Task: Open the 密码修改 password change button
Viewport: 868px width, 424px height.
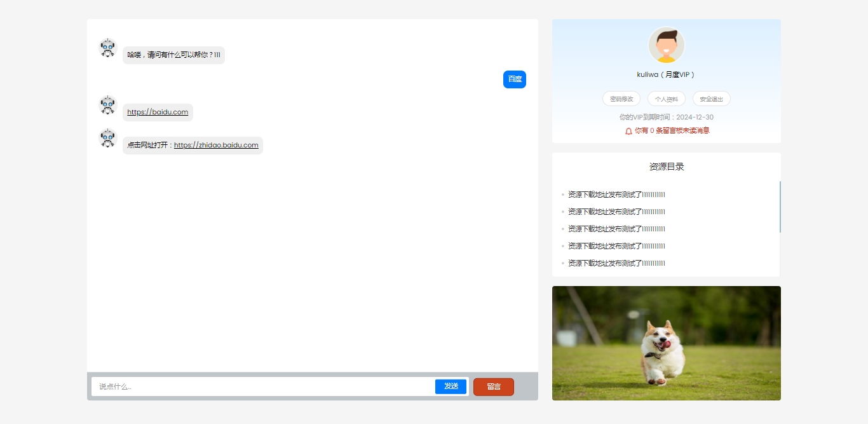Action: pyautogui.click(x=621, y=99)
